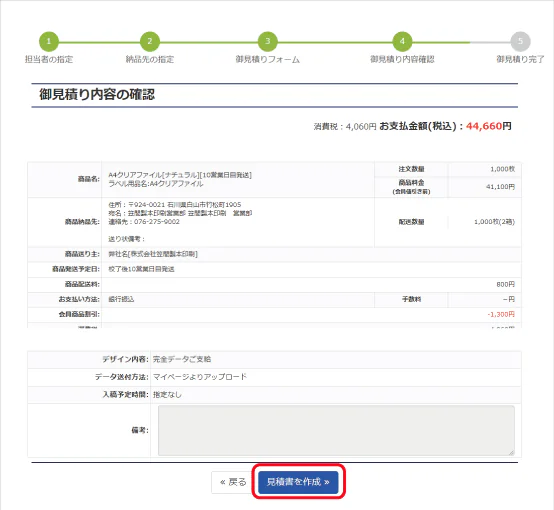
Task: Click step 2 circle for 納品先の指定
Action: (150, 41)
